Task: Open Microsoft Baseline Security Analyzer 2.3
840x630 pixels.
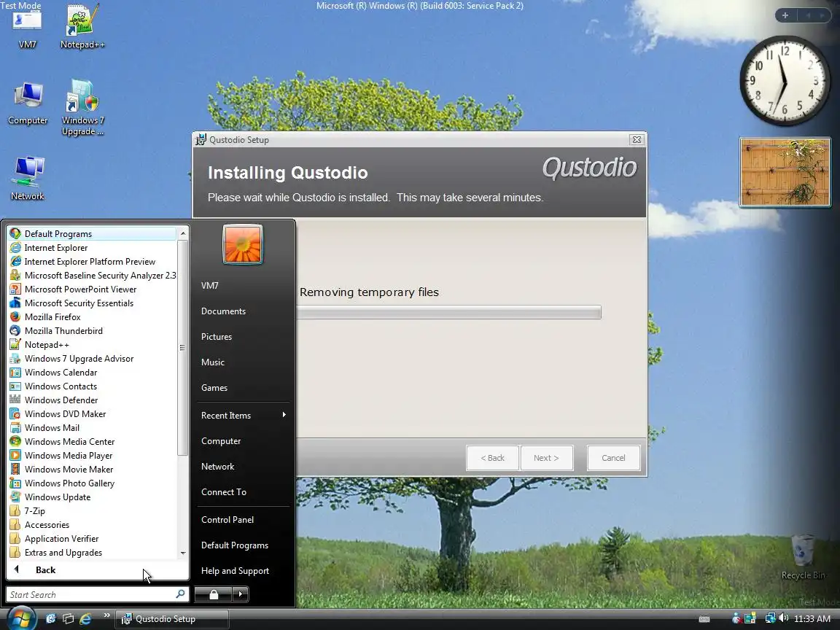Action: 92,276
